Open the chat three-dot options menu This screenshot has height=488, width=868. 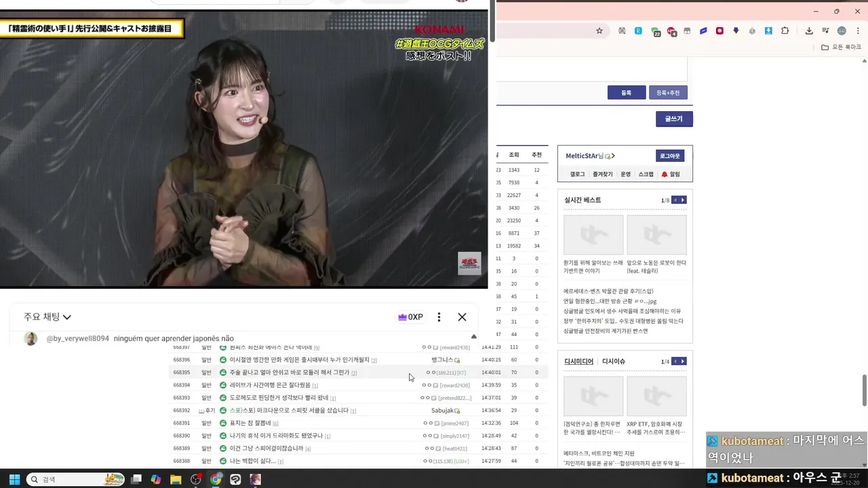439,317
